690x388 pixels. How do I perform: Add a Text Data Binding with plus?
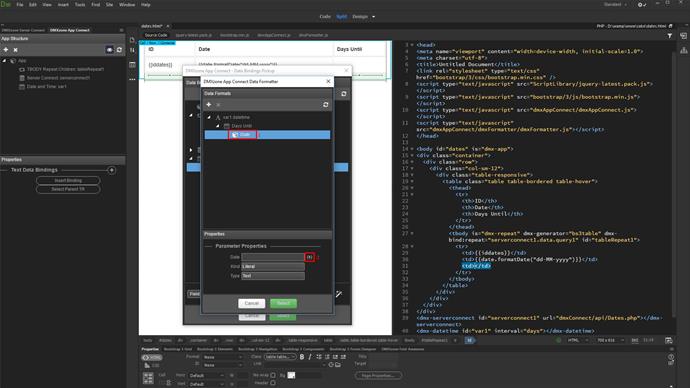tap(112, 170)
